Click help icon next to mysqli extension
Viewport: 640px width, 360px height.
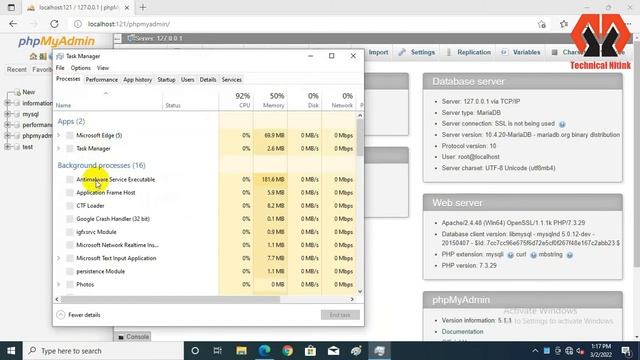[x=510, y=255]
